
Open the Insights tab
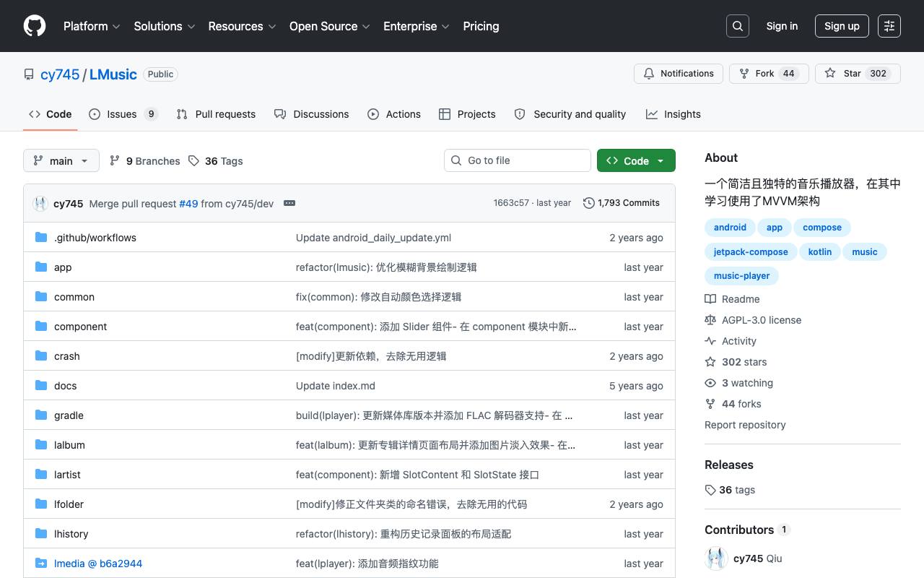point(674,114)
